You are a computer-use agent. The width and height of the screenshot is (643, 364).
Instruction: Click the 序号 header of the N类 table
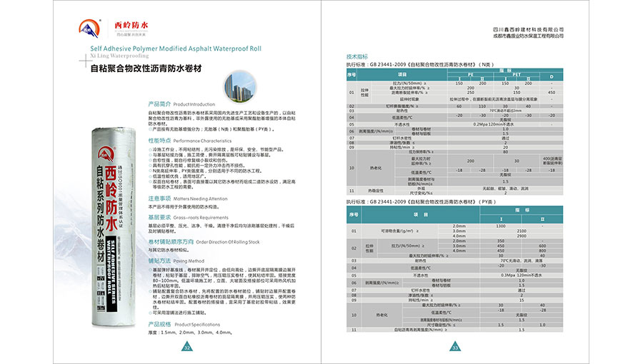click(x=352, y=74)
